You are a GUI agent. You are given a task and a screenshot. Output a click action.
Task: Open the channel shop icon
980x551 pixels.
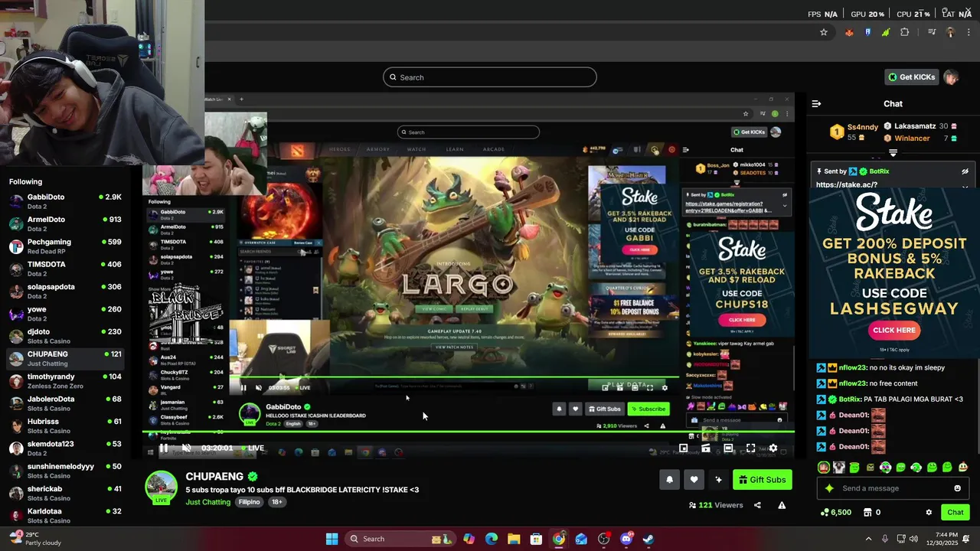point(867,513)
